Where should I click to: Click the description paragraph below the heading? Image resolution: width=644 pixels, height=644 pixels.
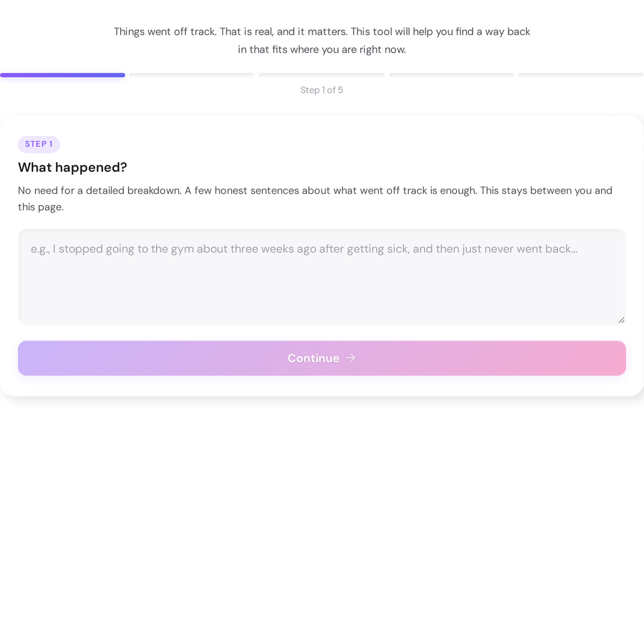(x=315, y=199)
